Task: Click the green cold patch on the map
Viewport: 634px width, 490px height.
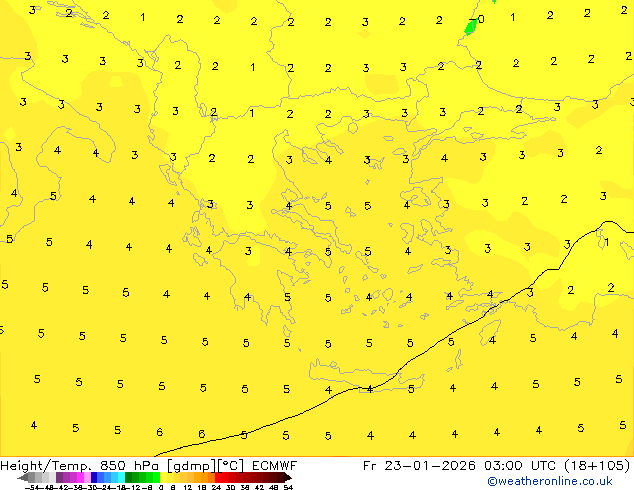Action: coord(470,27)
